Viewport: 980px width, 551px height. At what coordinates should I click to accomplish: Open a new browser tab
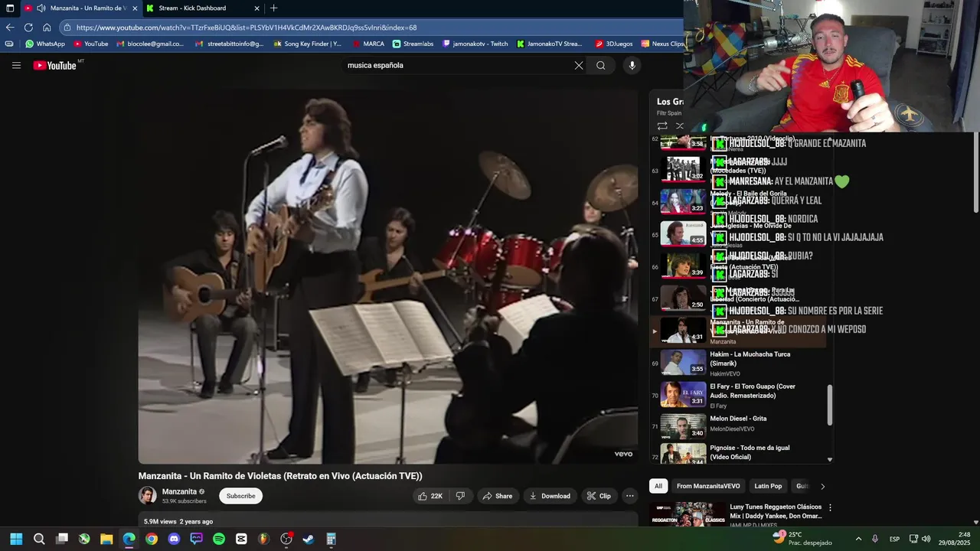[274, 8]
